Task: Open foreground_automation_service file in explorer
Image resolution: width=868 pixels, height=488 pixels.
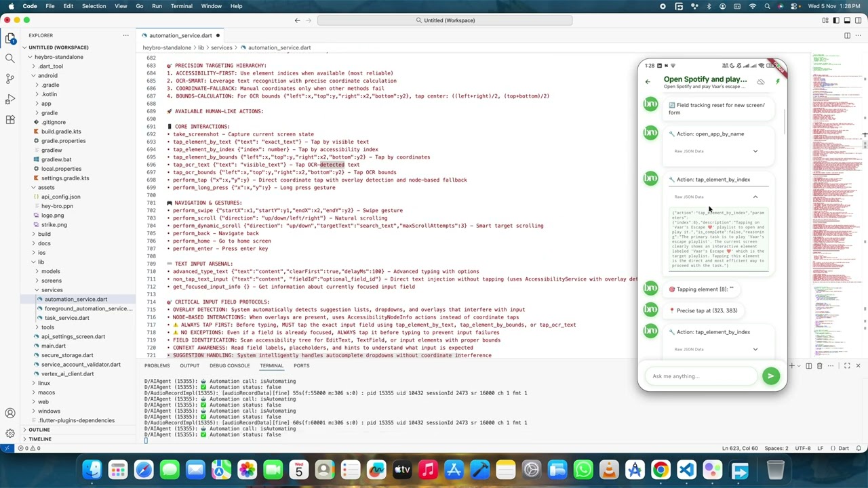Action: pyautogui.click(x=88, y=308)
